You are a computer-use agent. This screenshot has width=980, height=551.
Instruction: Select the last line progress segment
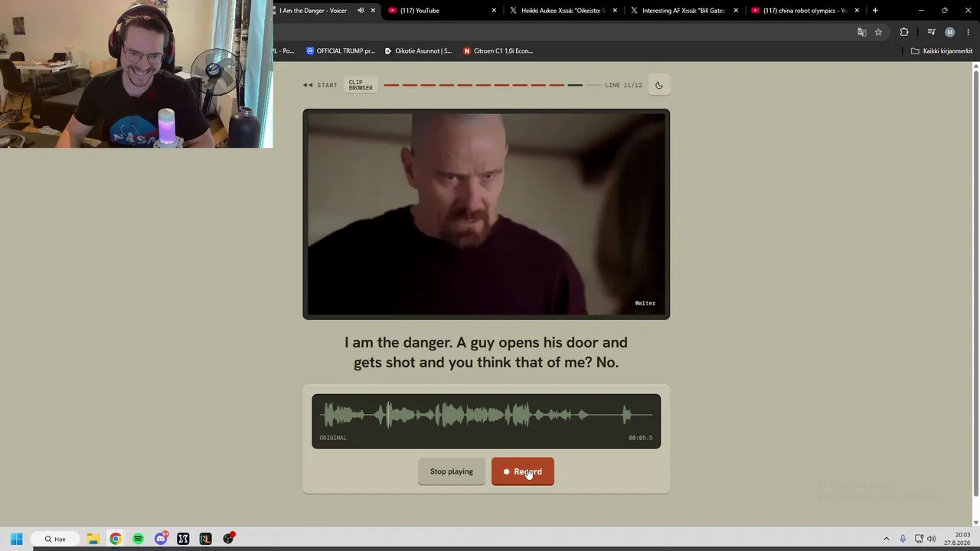coord(593,85)
